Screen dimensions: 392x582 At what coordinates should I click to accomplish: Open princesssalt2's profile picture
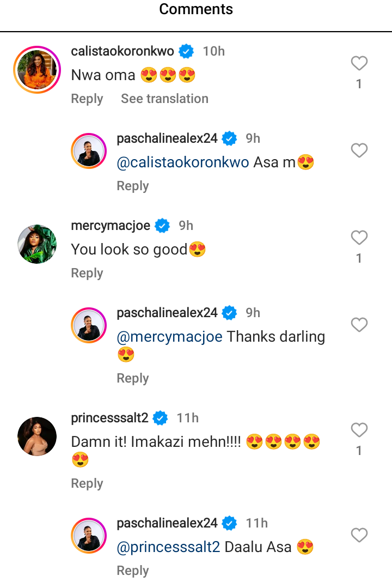[37, 436]
